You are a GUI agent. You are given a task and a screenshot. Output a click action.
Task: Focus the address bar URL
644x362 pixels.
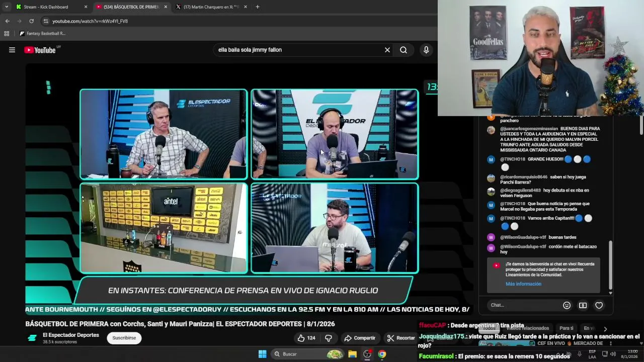click(90, 21)
